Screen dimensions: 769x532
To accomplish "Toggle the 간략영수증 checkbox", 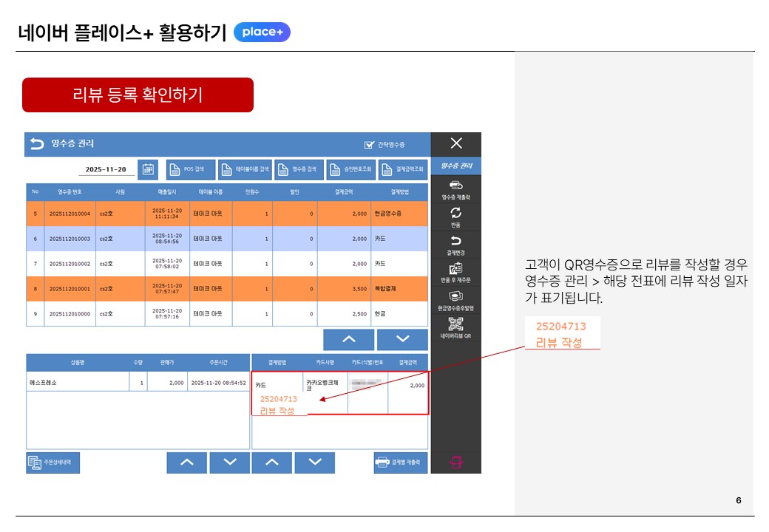I will point(370,145).
